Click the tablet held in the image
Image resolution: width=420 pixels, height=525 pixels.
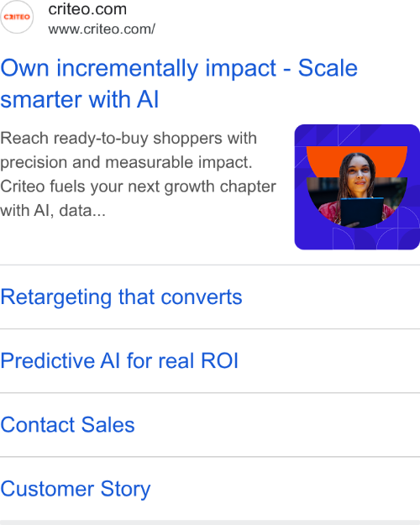(362, 212)
